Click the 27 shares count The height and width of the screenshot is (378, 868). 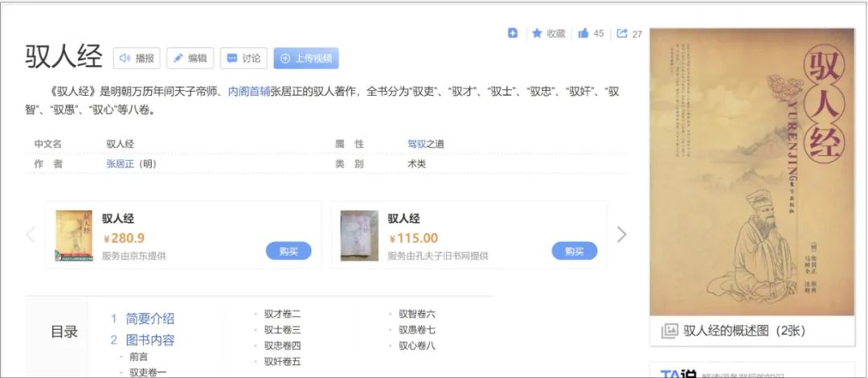[637, 34]
